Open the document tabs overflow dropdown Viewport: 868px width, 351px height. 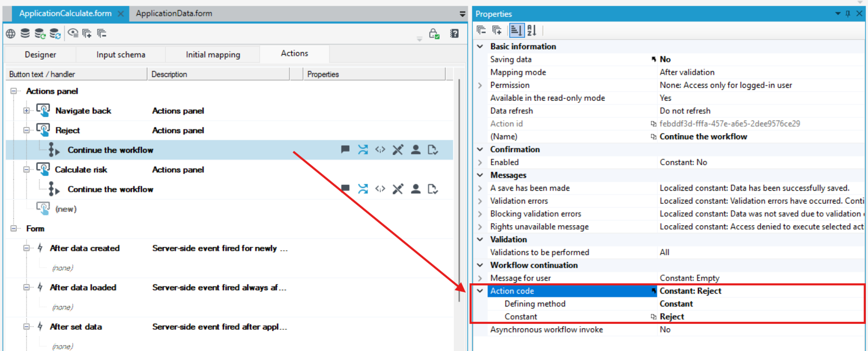(462, 14)
